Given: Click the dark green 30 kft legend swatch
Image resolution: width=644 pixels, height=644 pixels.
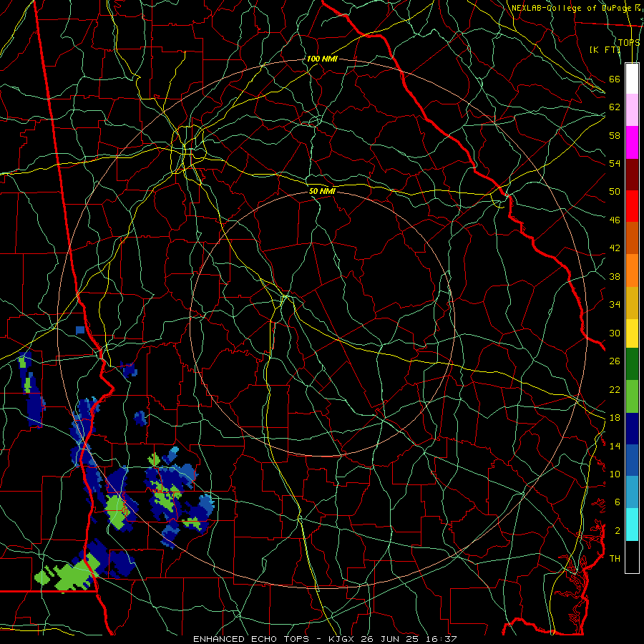Looking at the screenshot, I should [x=632, y=364].
